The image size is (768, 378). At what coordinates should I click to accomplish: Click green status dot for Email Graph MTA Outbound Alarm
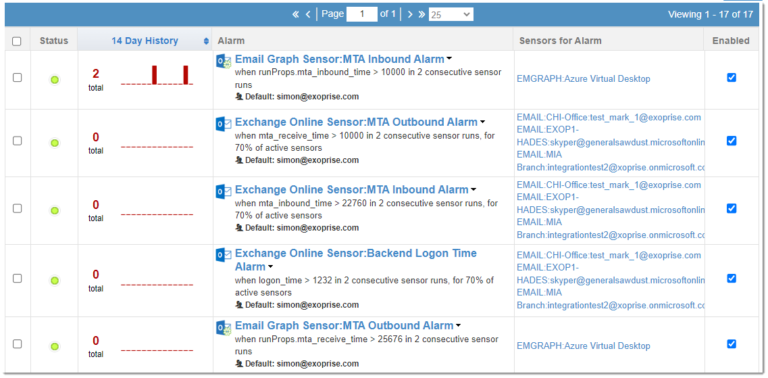pos(54,346)
